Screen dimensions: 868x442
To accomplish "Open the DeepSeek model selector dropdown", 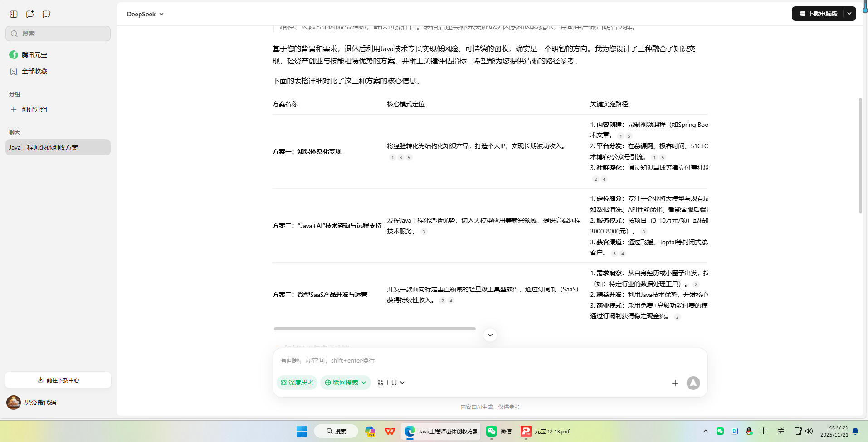I will (x=145, y=14).
